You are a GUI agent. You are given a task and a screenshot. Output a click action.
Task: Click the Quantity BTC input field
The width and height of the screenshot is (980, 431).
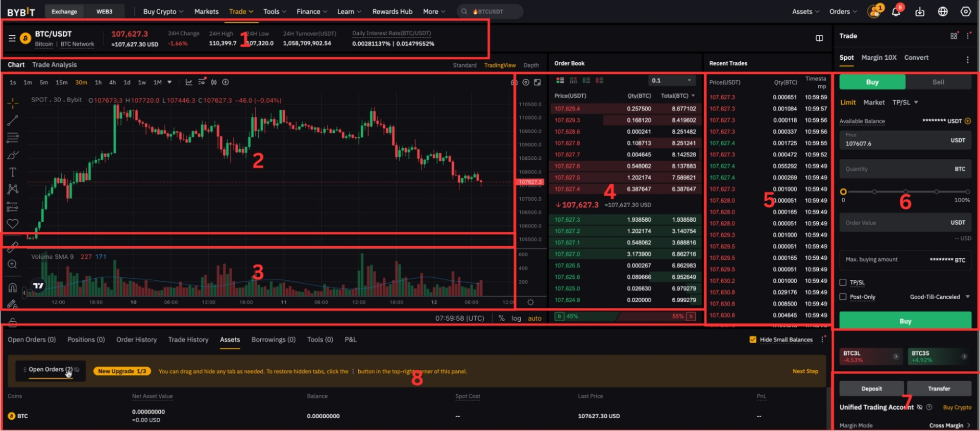(x=898, y=169)
